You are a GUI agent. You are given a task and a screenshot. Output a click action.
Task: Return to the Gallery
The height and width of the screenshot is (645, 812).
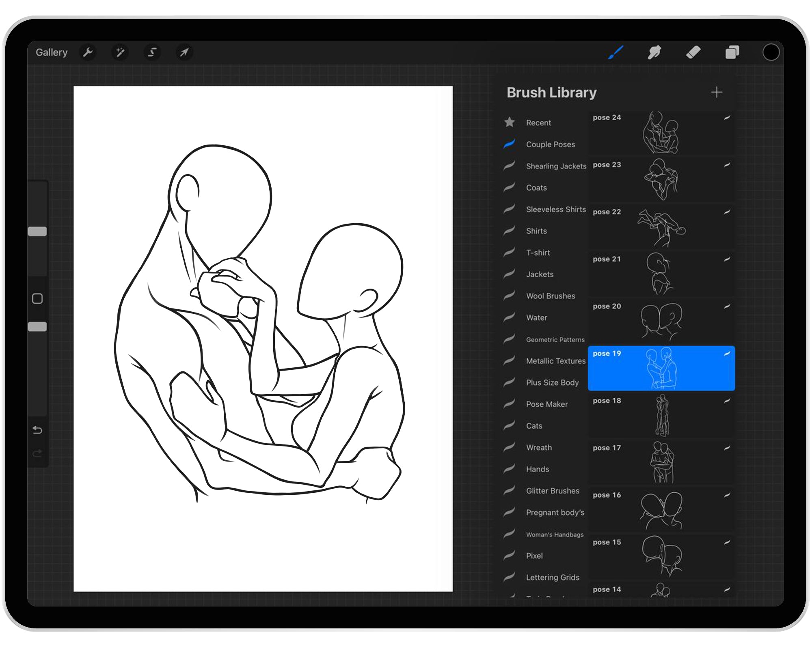(52, 52)
